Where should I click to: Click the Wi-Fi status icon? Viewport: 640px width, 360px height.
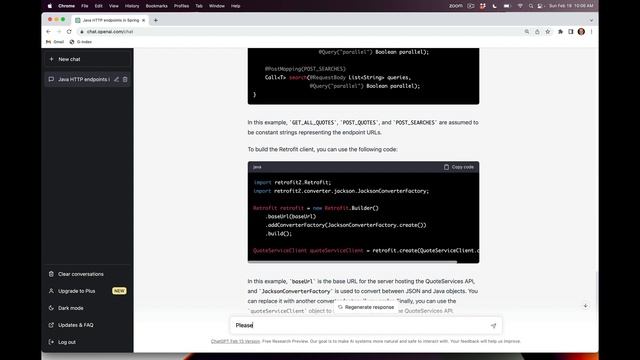(520, 6)
